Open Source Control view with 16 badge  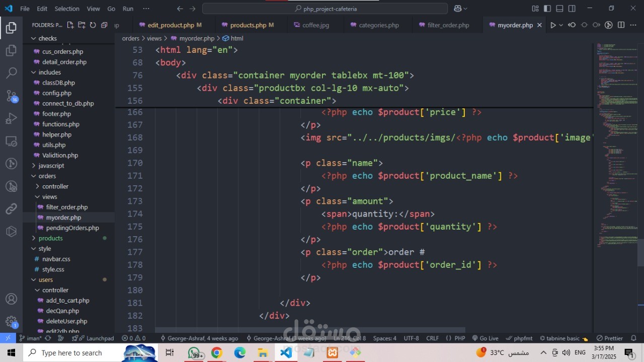[11, 96]
